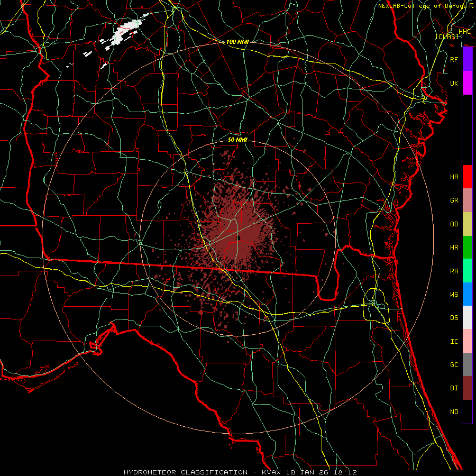Click the 'HHC' product label
The width and height of the screenshot is (476, 476).
point(464,32)
